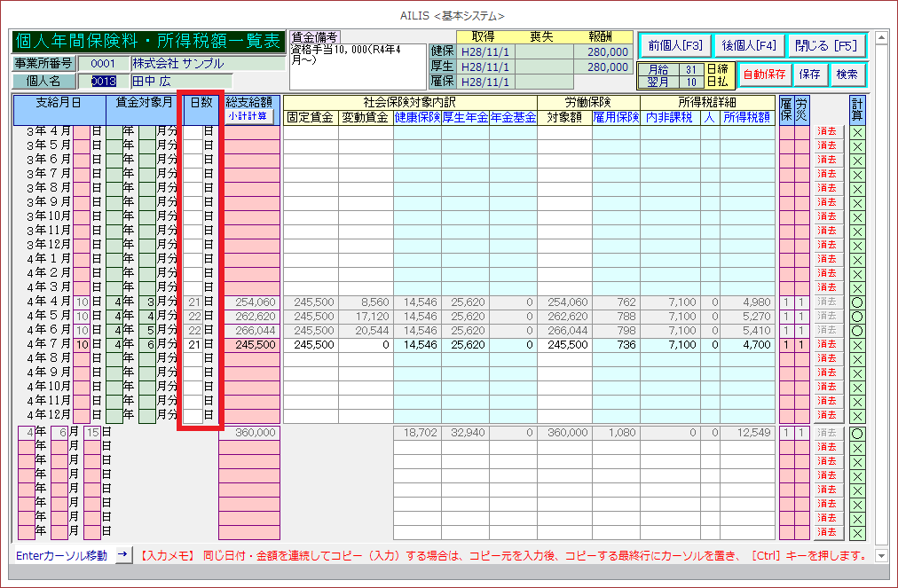Close the window with 閉じる [F5]
Viewport: 898px width, 588px height.
(x=825, y=46)
